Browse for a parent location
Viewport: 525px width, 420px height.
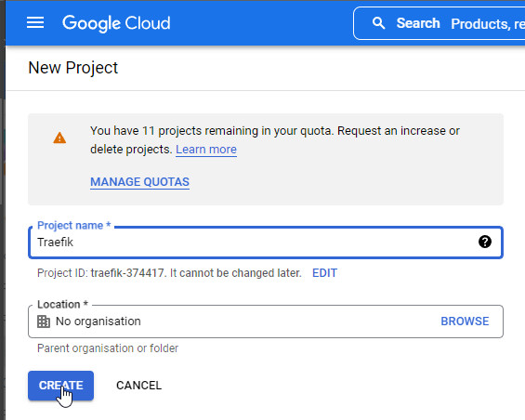[465, 322]
